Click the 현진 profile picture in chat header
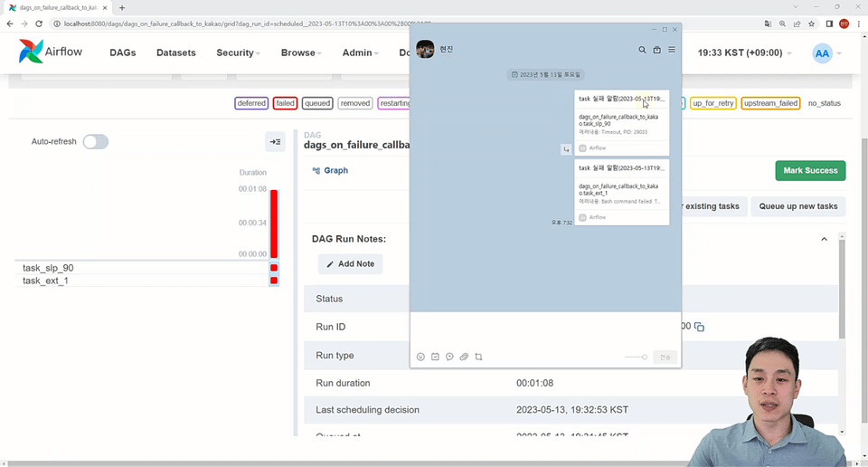Viewport: 868px width, 467px height. [x=425, y=49]
